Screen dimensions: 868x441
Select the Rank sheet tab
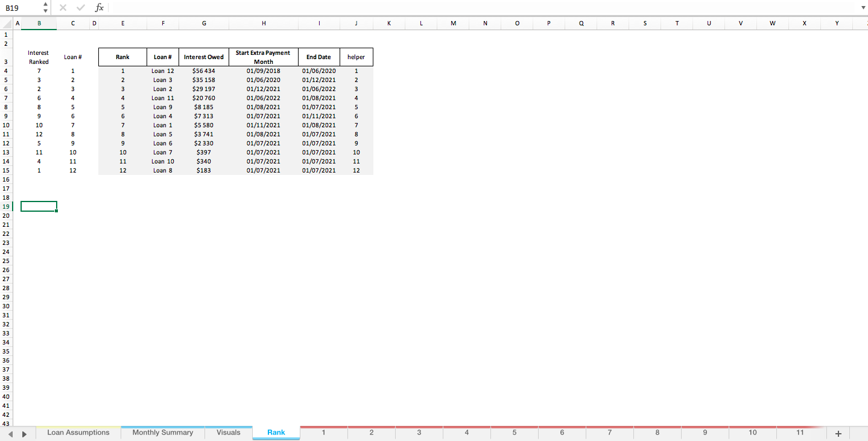[276, 433]
